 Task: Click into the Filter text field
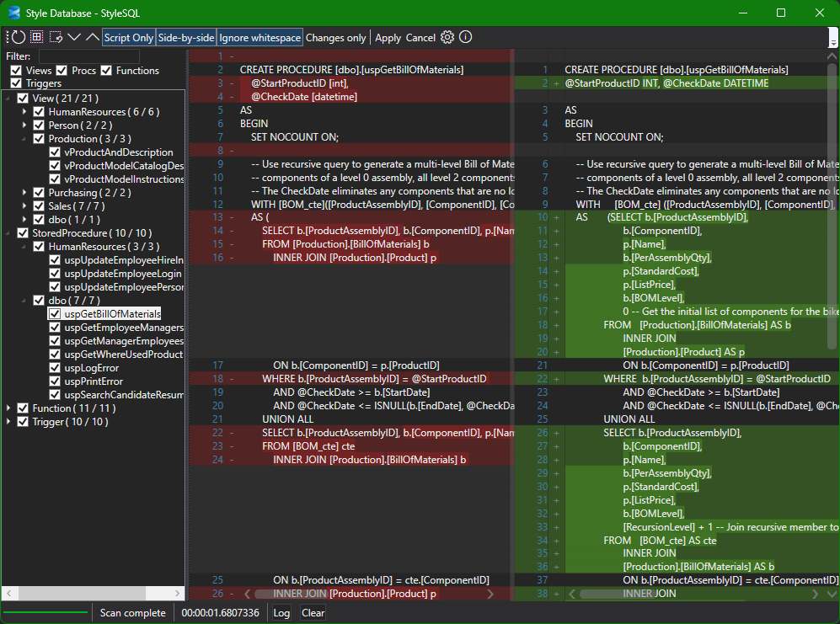pos(78,56)
